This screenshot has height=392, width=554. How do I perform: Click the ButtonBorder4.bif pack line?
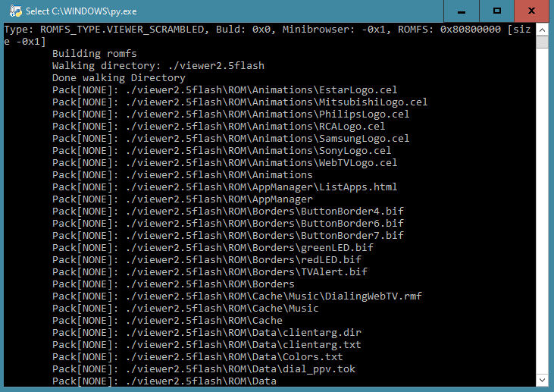(x=228, y=211)
